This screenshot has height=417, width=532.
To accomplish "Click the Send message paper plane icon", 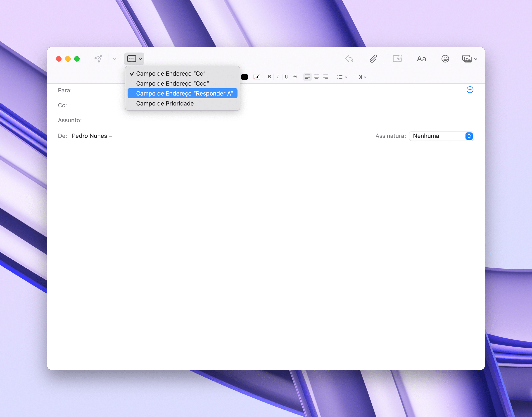I will tap(98, 59).
